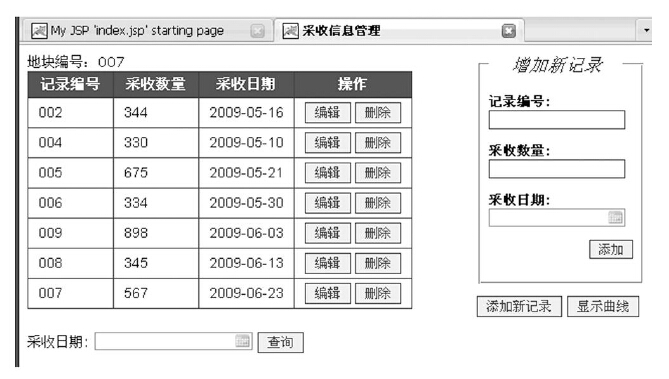The image size is (669, 379).
Task: Select cell with date 2009-06-23
Action: [x=246, y=293]
